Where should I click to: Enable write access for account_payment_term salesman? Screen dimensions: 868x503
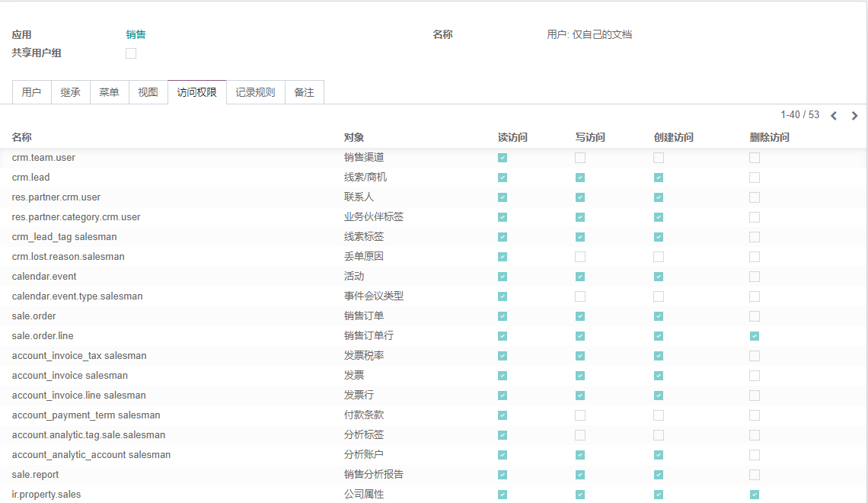pyautogui.click(x=580, y=415)
